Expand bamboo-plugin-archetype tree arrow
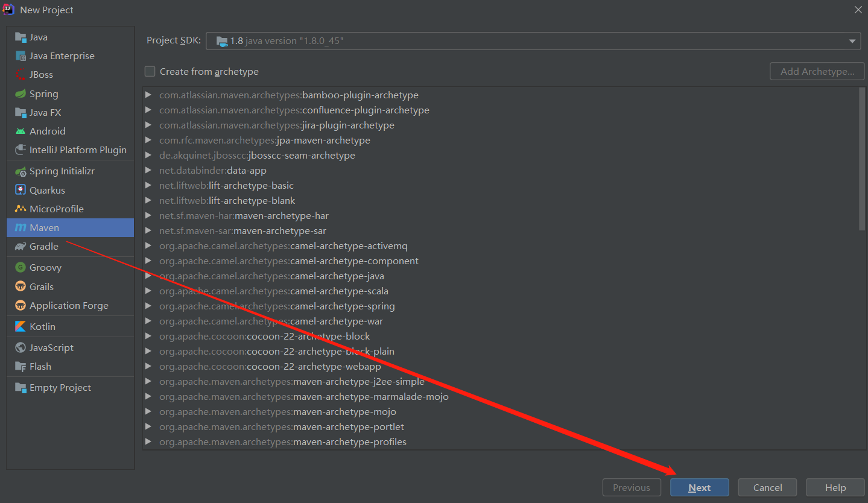The image size is (868, 503). [148, 95]
